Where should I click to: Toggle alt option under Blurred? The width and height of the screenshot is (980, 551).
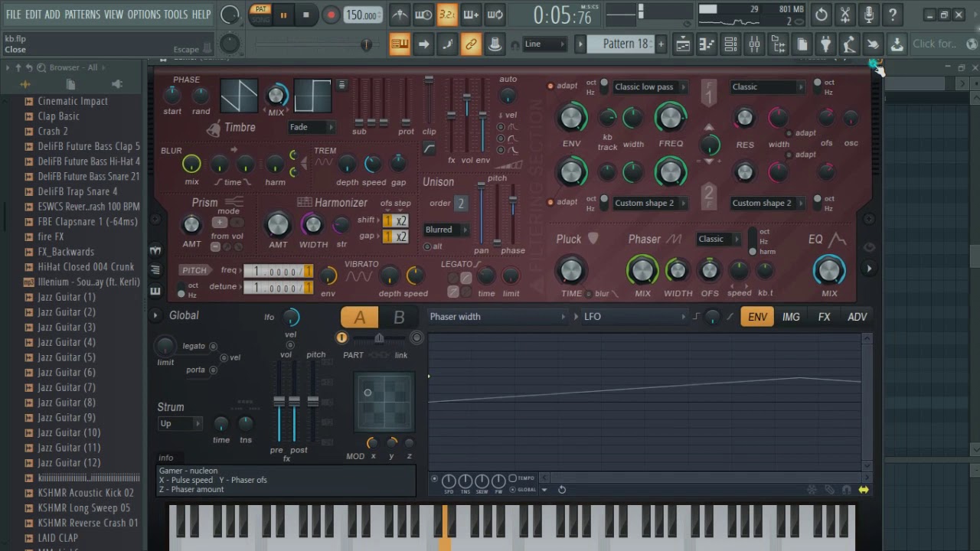coord(427,246)
